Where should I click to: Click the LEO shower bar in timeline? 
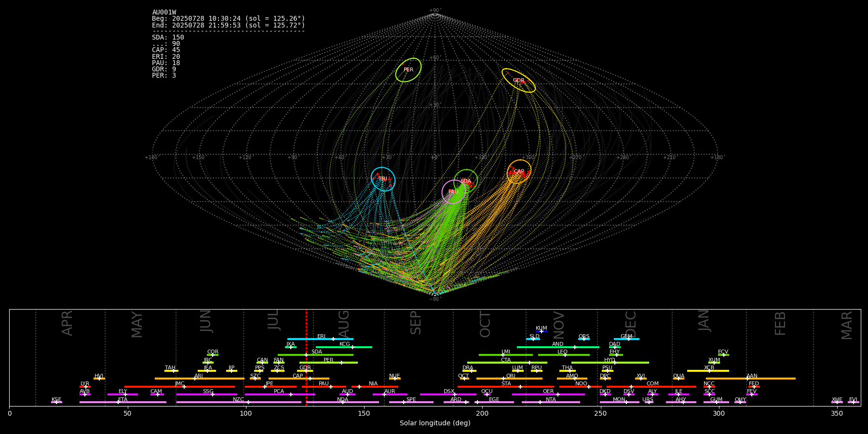564,355
